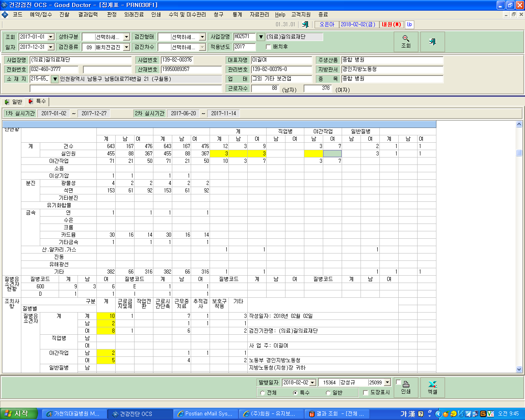Click the exit door icon beside 조회
The height and width of the screenshot is (420, 525).
432,41
